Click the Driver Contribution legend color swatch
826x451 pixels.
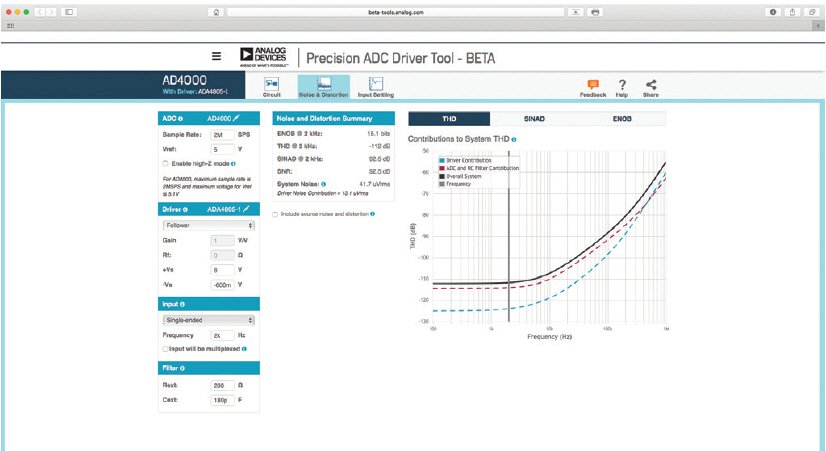tap(440, 161)
